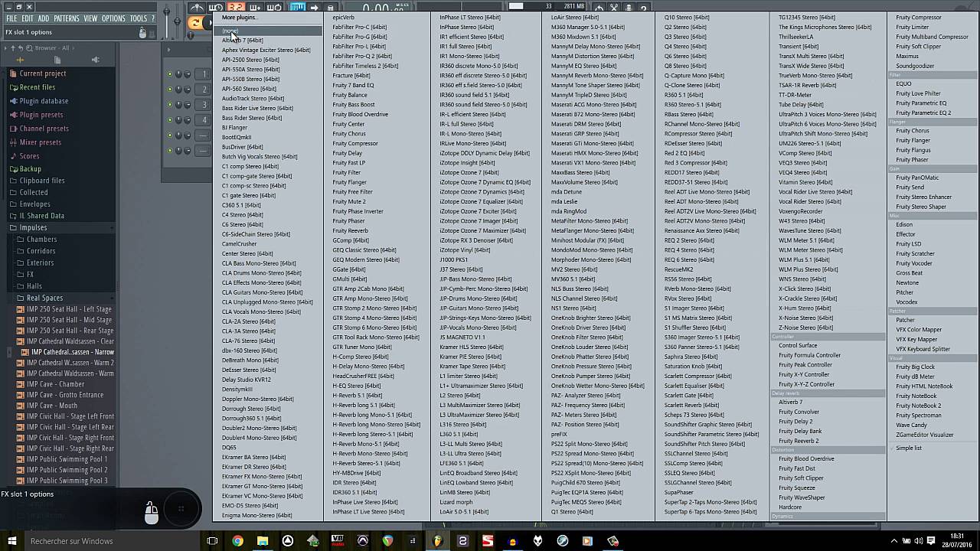Toggle the metronome icon in toolbar
This screenshot has width=980, height=551.
coord(198,8)
